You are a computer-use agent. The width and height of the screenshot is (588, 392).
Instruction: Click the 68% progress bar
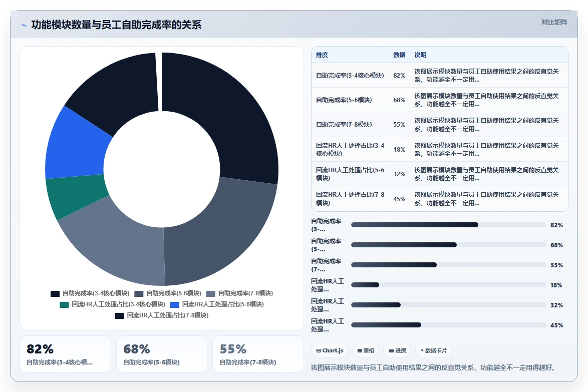click(448, 245)
